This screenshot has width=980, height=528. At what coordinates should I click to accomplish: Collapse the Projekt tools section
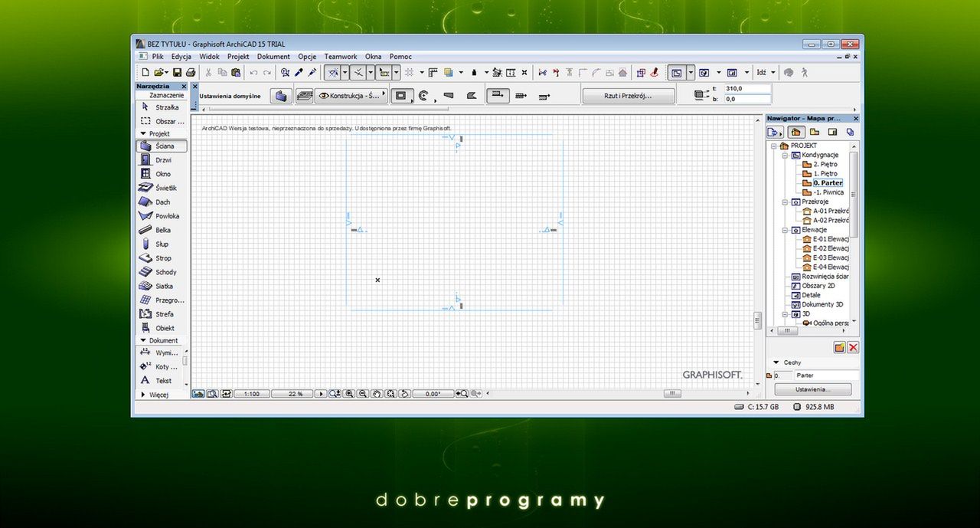(x=142, y=133)
